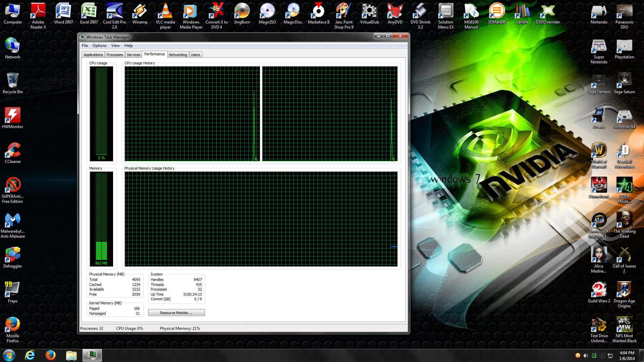Select the Winamp desktop icon
This screenshot has height=362, width=644.
point(140,14)
